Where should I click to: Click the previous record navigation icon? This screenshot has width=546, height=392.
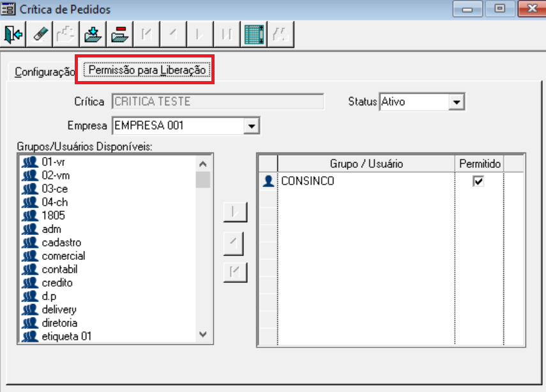tap(174, 34)
